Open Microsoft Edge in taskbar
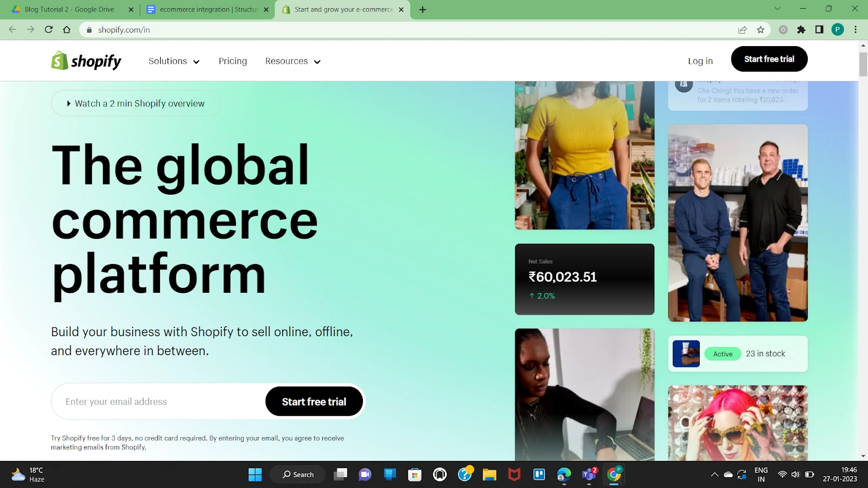This screenshot has width=868, height=488. point(564,474)
